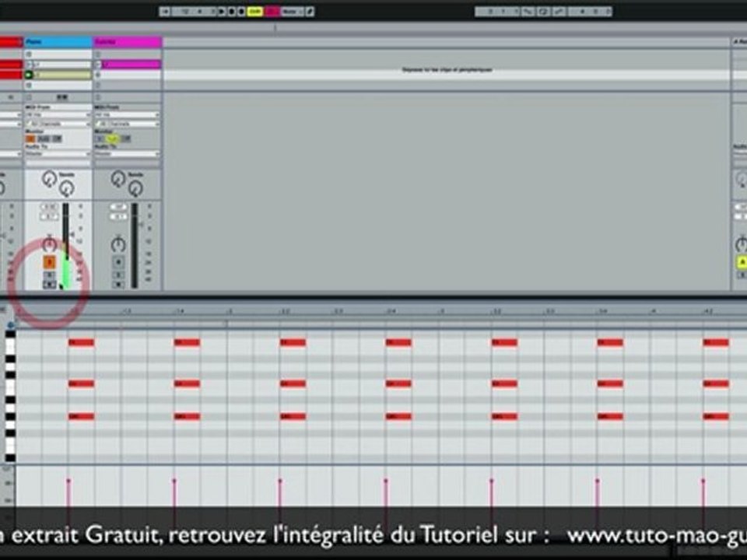
Task: Set Piano track monitor to Auto
Action: (44, 138)
